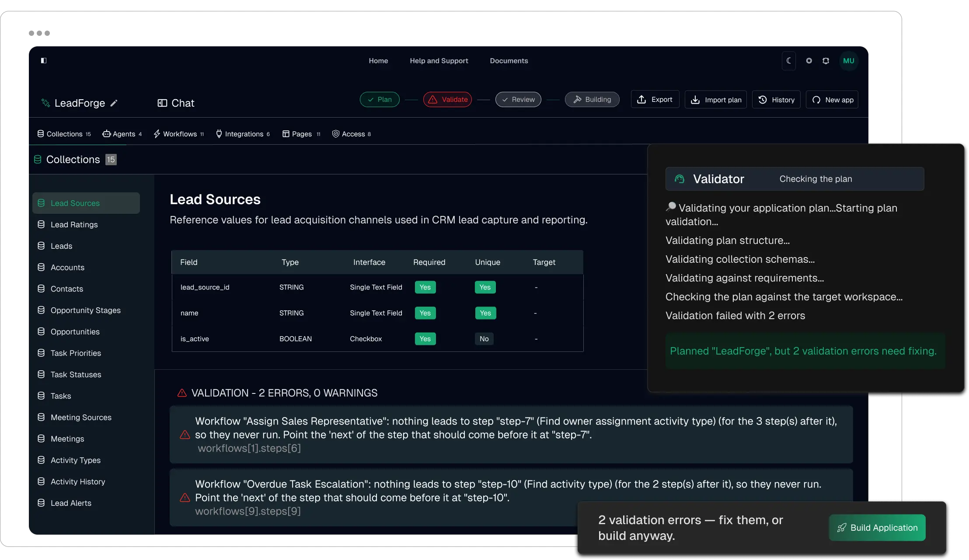The image size is (969, 560).
Task: Select the Leads collection
Action: (86, 246)
